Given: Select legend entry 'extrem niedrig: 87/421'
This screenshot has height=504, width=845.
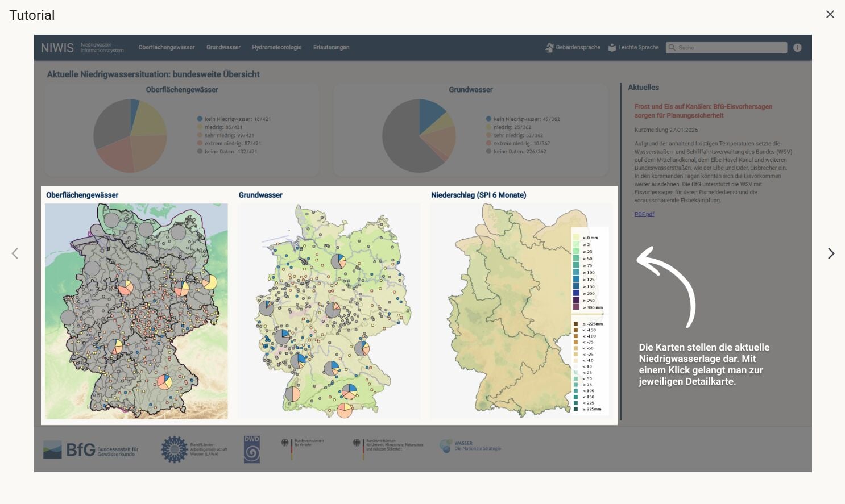Looking at the screenshot, I should coord(229,143).
